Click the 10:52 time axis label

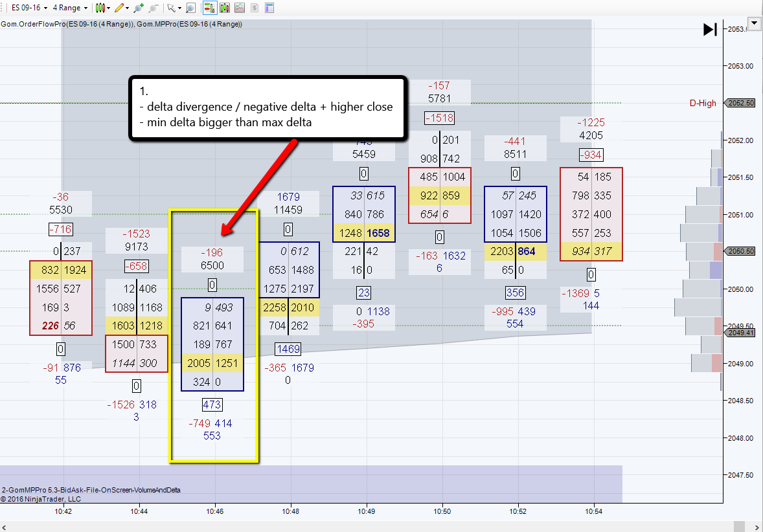pos(518,511)
